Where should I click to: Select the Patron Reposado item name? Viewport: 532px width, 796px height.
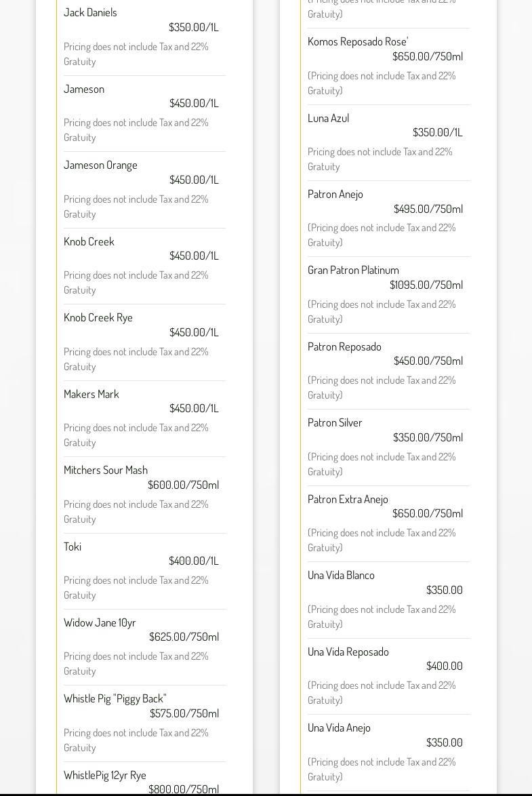(x=344, y=346)
